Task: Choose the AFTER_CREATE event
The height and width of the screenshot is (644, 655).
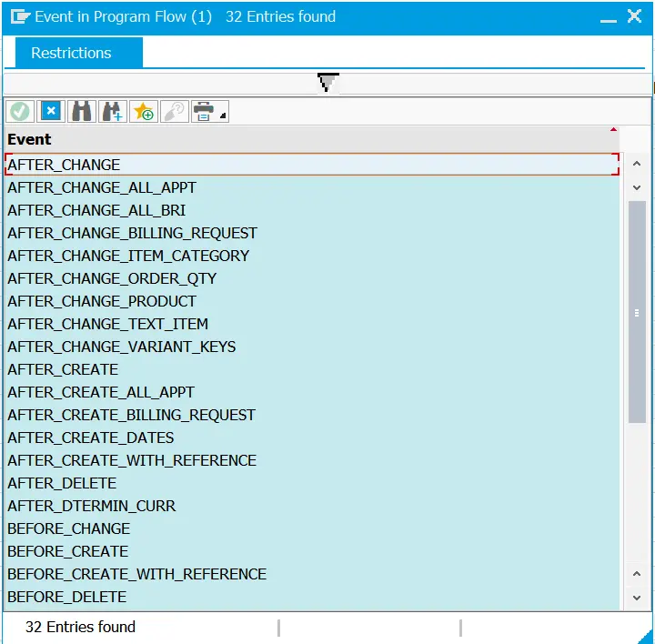Action: coord(312,369)
